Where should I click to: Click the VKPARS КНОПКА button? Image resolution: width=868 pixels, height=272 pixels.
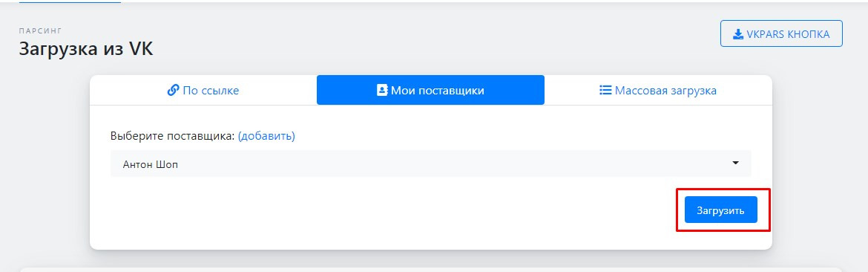pos(781,33)
